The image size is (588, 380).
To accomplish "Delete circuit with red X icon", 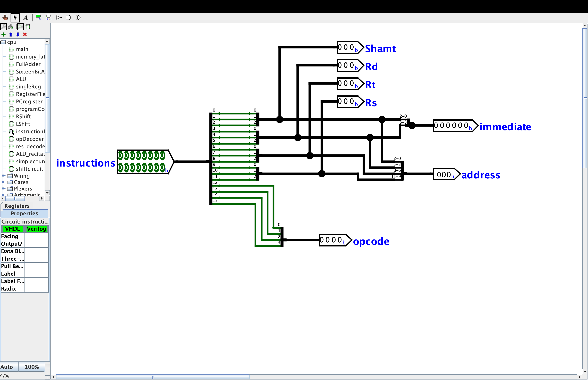I will click(x=25, y=35).
